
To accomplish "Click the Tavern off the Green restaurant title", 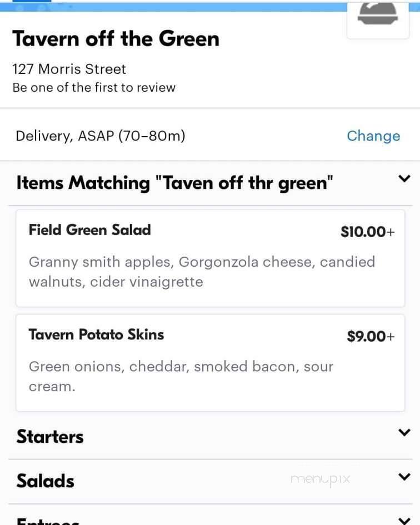I will [x=116, y=39].
